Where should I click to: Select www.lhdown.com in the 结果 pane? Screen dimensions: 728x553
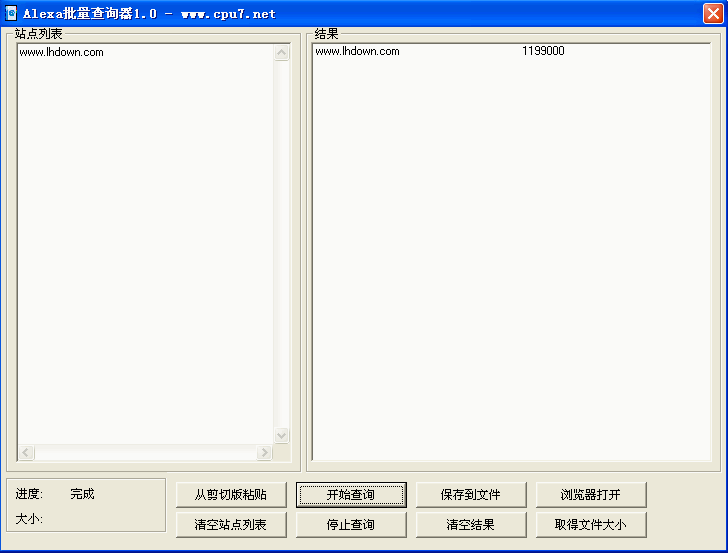(357, 51)
